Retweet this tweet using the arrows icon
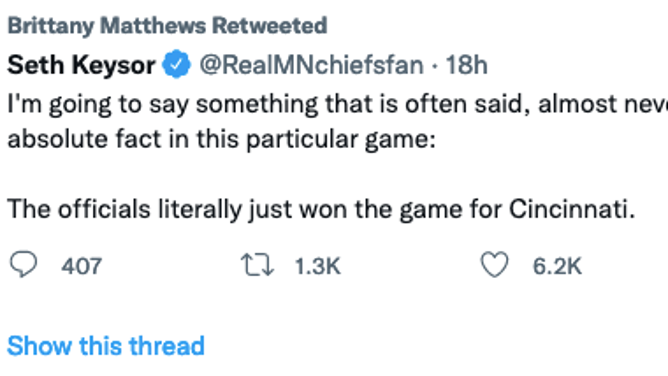668x376 pixels. (257, 265)
